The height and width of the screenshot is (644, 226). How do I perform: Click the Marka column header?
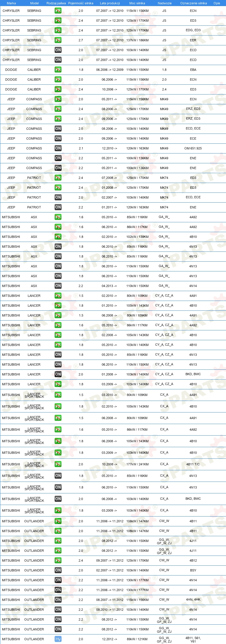11,3
